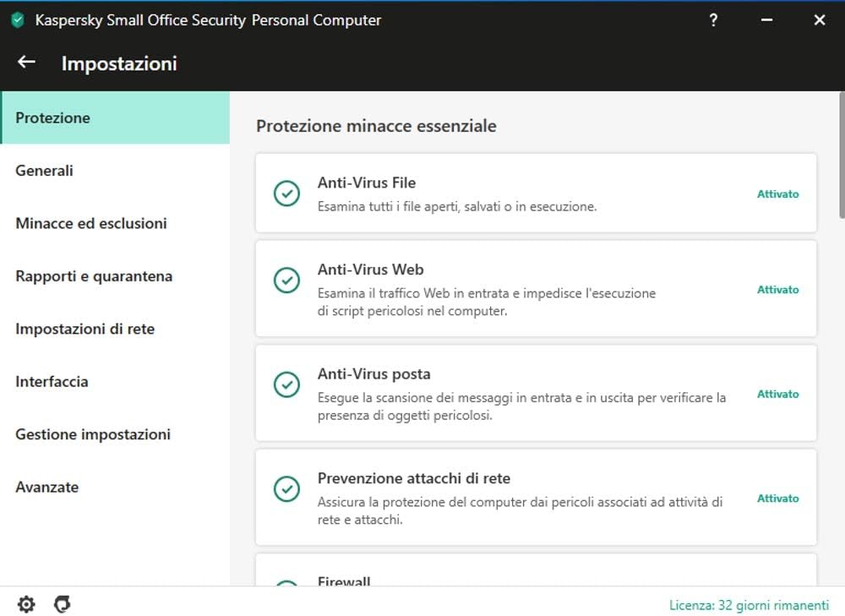Open Anti-Virus posta settings title
The height and width of the screenshot is (616, 845).
(x=374, y=374)
